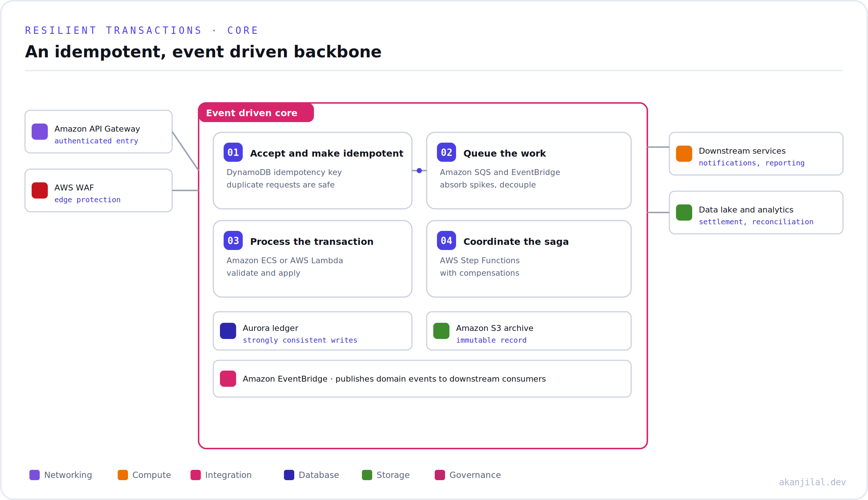
Task: Click the Database legend label
Action: (319, 475)
